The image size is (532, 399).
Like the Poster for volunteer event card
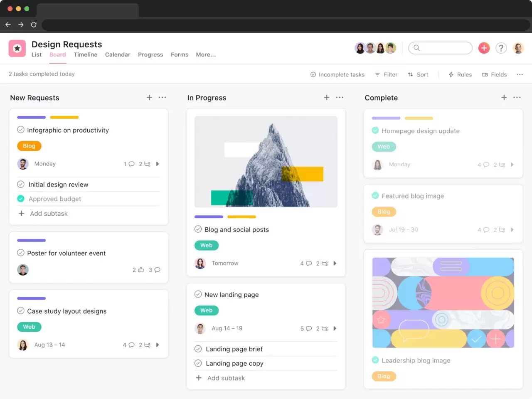pos(140,270)
